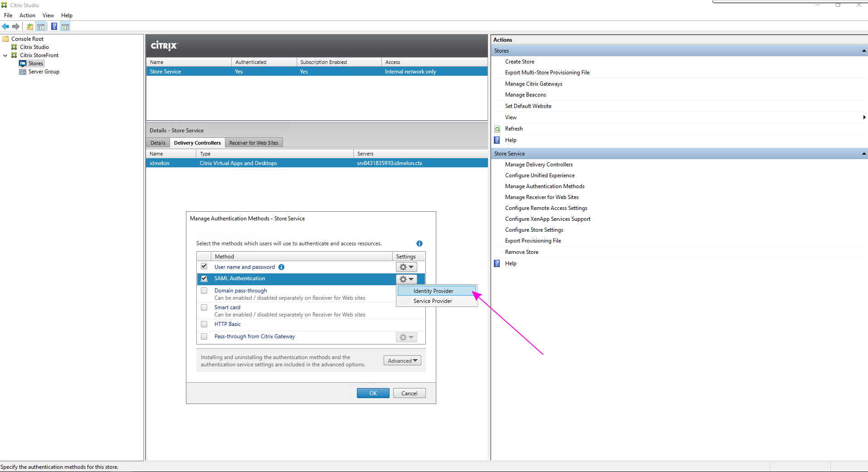The height and width of the screenshot is (472, 868).
Task: Click Manage Citrix Gateways action
Action: (534, 84)
